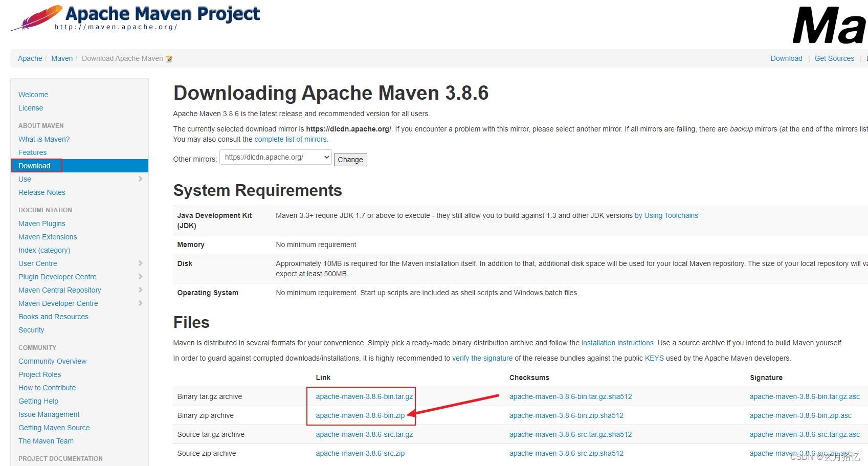The height and width of the screenshot is (466, 868).
Task: Open bin.tar.gz.sha512 checksum
Action: [571, 396]
